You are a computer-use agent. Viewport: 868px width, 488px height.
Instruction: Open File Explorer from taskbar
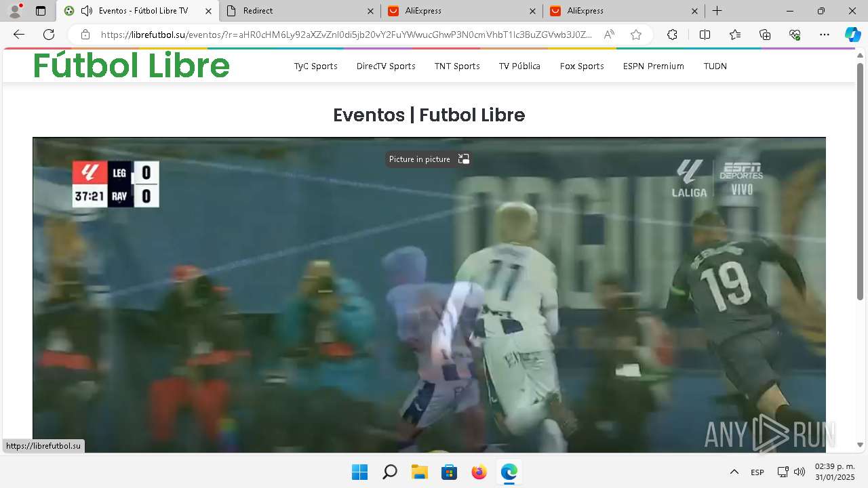pyautogui.click(x=419, y=472)
